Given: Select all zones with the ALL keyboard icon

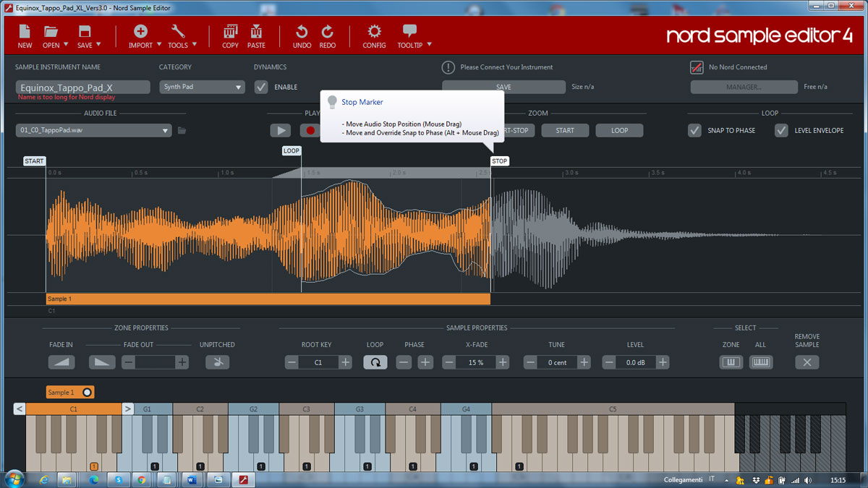Looking at the screenshot, I should click(x=760, y=362).
